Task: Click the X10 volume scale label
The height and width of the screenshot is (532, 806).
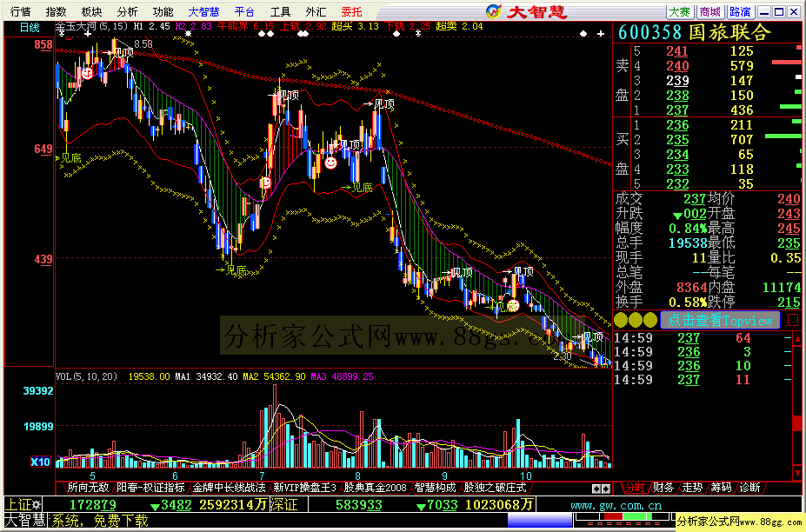Action: click(40, 462)
